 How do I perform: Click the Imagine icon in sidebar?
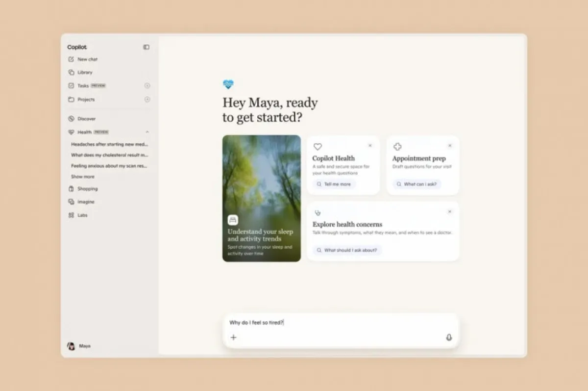(71, 202)
